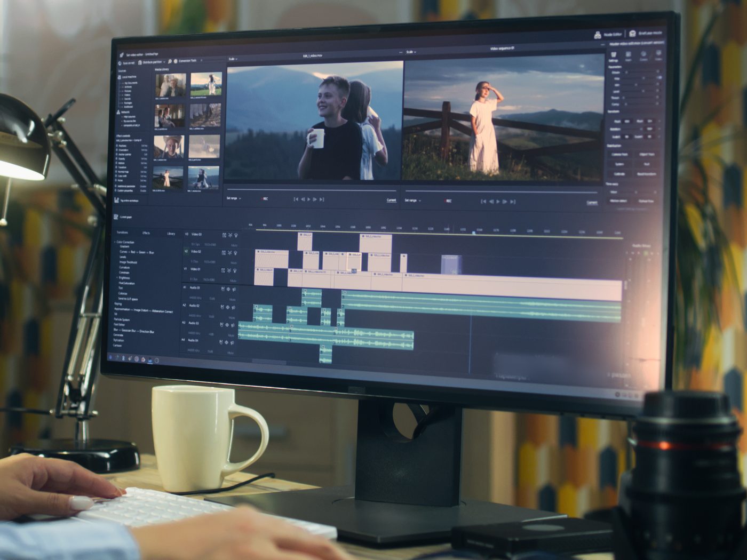The width and height of the screenshot is (747, 560).
Task: Click the record-arm icon on Audio 01 track
Action: pyautogui.click(x=223, y=289)
